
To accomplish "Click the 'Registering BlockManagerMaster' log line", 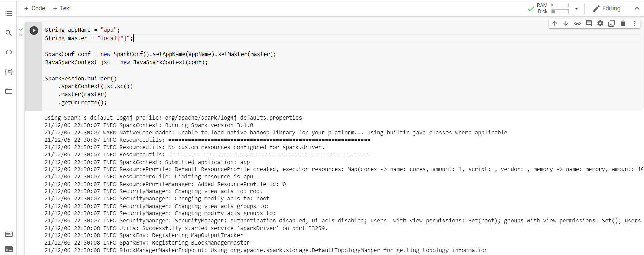I will [x=147, y=242].
